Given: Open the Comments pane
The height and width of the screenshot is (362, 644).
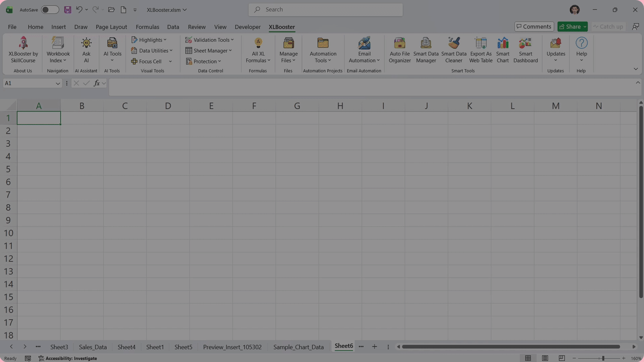Looking at the screenshot, I should (x=533, y=26).
